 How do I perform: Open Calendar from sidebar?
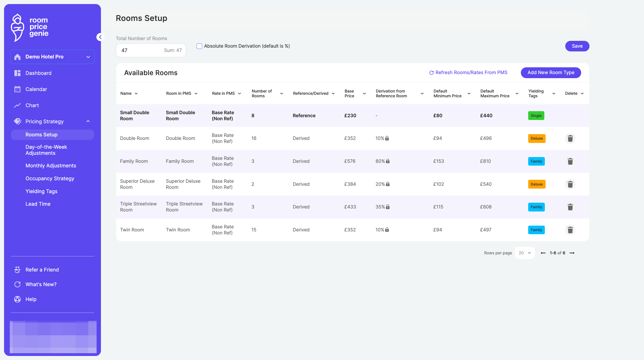[x=36, y=89]
